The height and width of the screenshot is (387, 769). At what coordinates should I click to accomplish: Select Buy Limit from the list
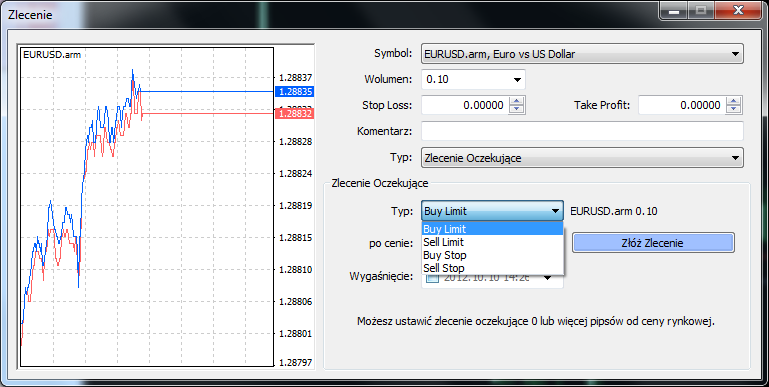492,229
